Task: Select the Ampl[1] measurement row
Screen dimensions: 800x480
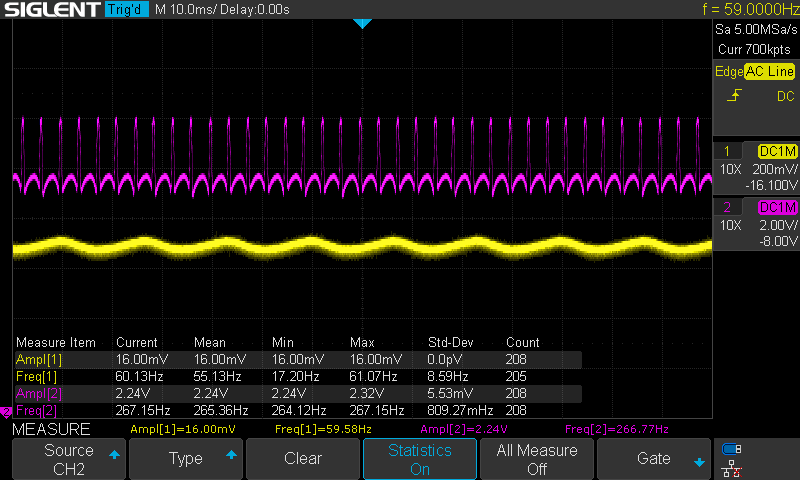Action: (297, 359)
